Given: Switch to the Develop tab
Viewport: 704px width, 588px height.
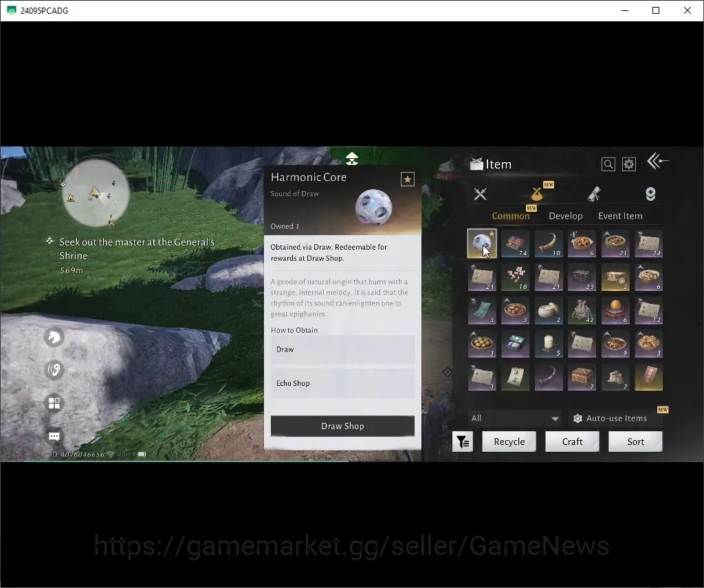Looking at the screenshot, I should [565, 216].
